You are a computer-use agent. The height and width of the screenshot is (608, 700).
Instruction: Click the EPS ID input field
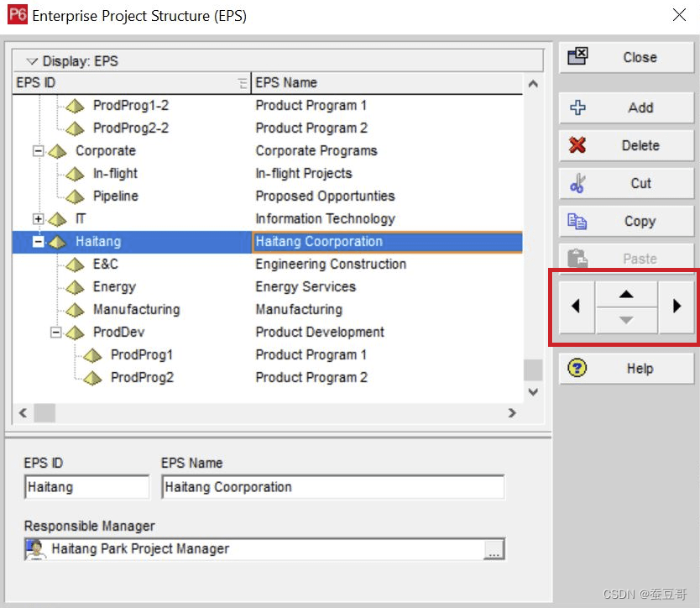click(x=87, y=487)
